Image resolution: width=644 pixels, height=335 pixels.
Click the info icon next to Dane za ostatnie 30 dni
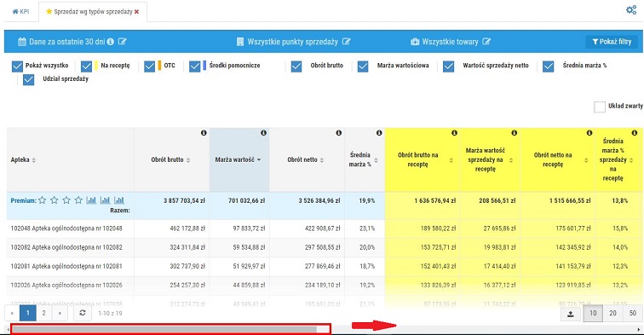(111, 42)
